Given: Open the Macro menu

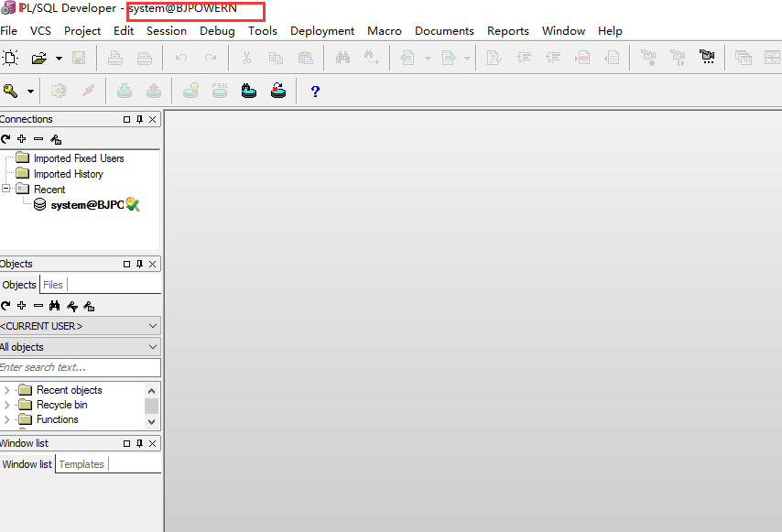Looking at the screenshot, I should (385, 31).
